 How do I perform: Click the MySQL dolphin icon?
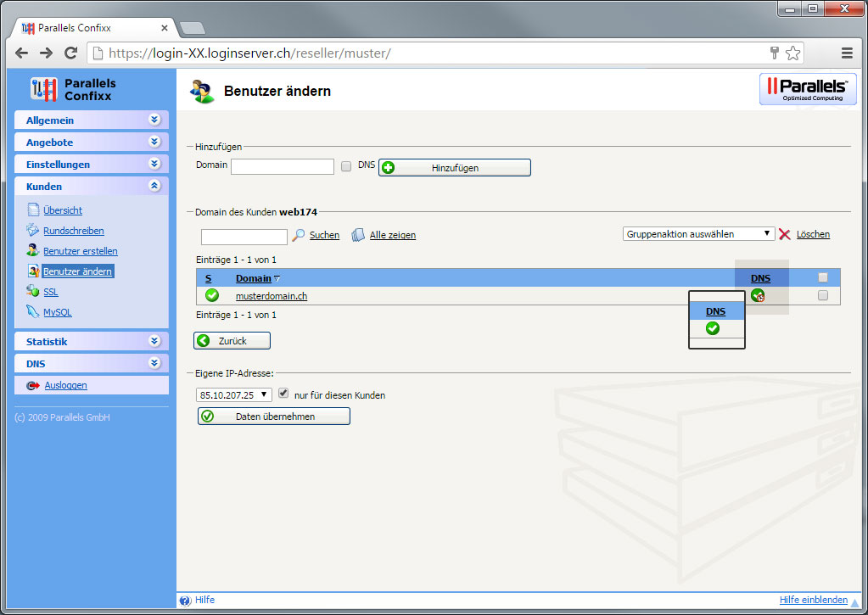click(32, 311)
